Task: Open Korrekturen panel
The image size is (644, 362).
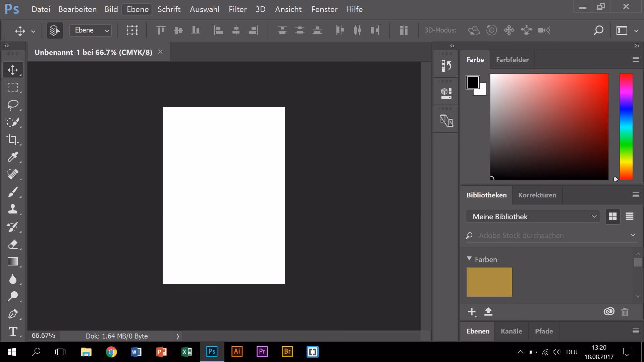Action: (x=537, y=195)
